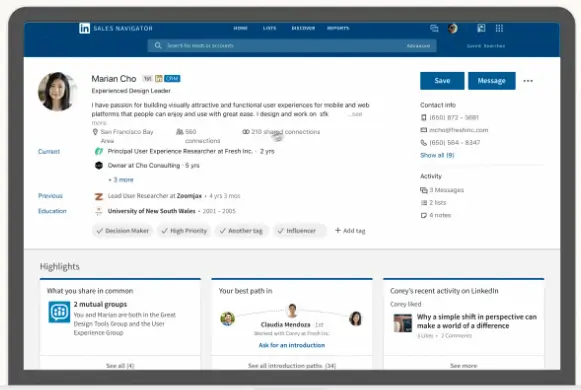Click the Save button

[442, 81]
